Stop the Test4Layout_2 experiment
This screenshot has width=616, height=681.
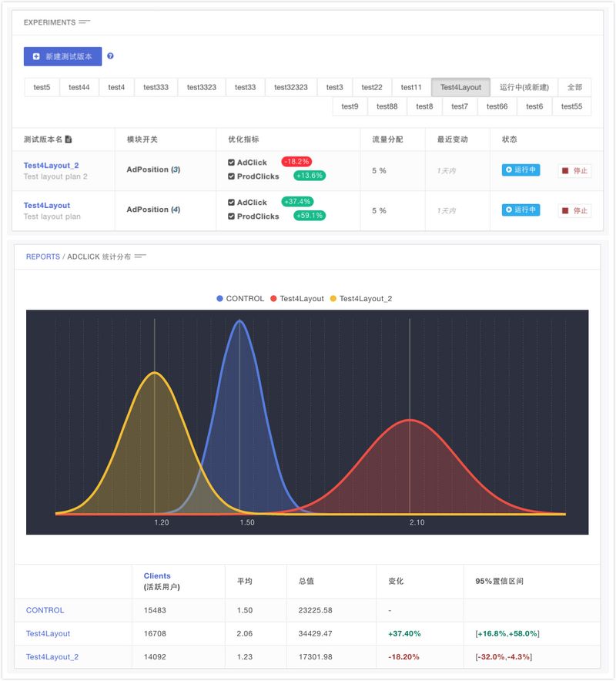[x=574, y=170]
